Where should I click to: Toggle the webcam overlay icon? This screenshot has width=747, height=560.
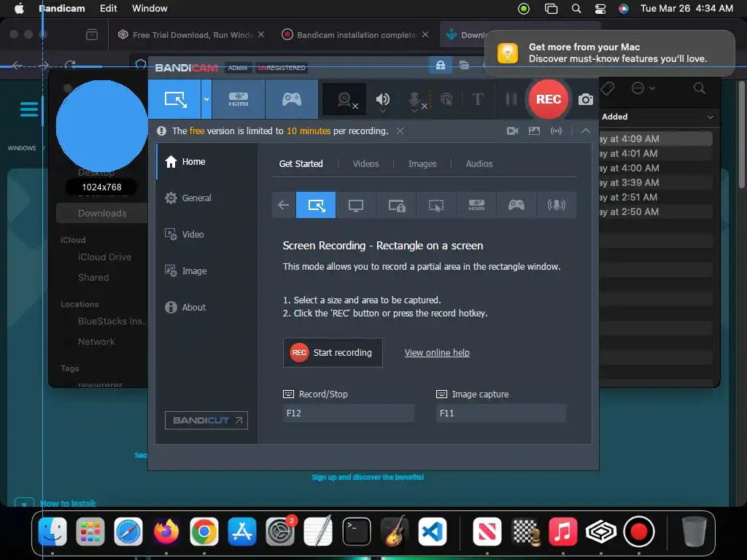point(344,99)
